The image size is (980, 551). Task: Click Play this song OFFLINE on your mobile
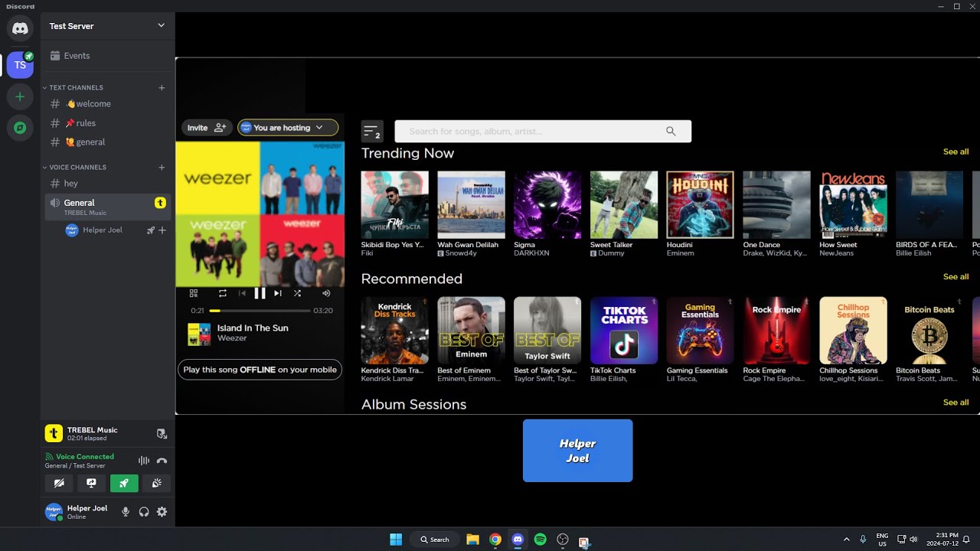260,370
